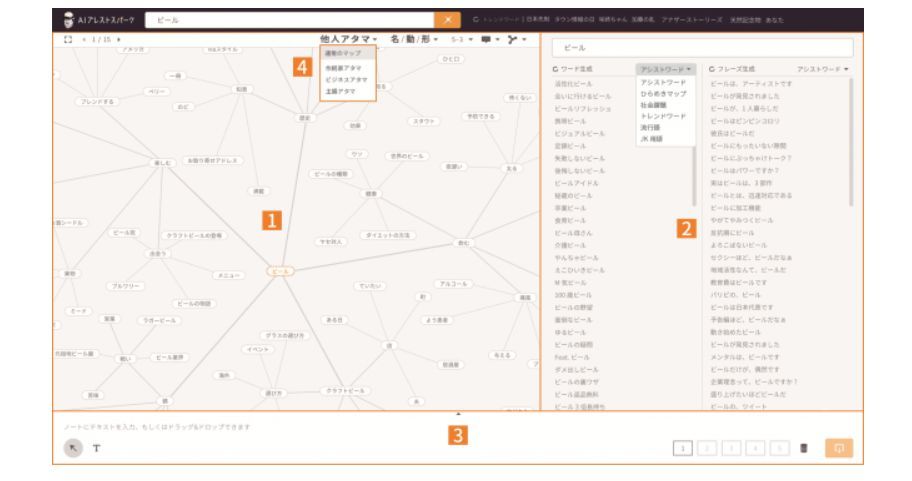Choose 社会課題 from dropdown list
The image size is (912, 481).
point(653,105)
